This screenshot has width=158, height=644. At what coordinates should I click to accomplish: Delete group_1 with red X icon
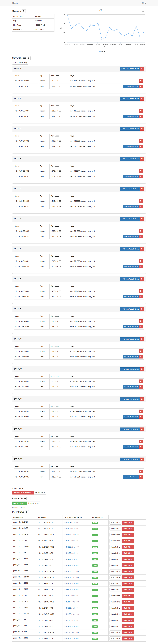[142, 69]
